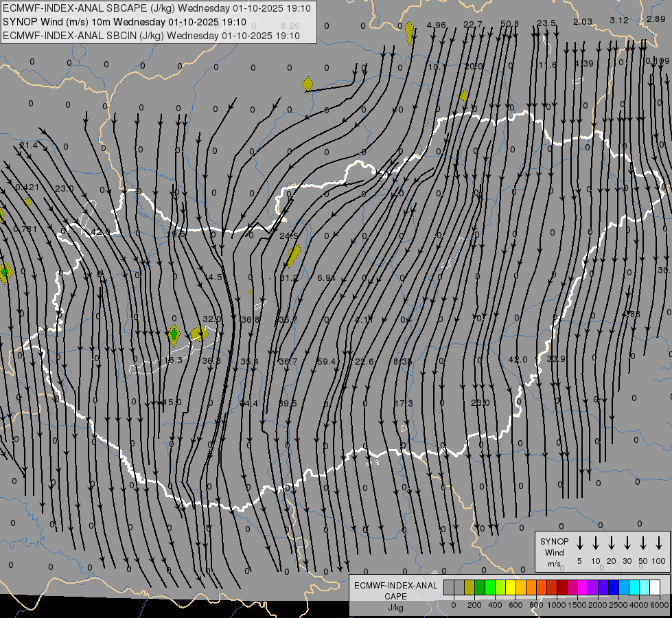672x618 pixels.
Task: Select the bright magenta CAPE legend swatch
Action: tap(583, 588)
